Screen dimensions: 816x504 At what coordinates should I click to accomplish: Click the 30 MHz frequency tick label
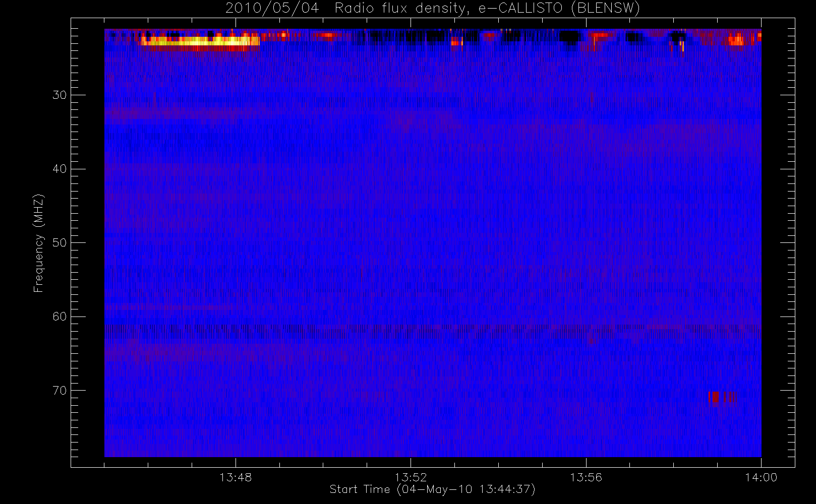tap(60, 95)
